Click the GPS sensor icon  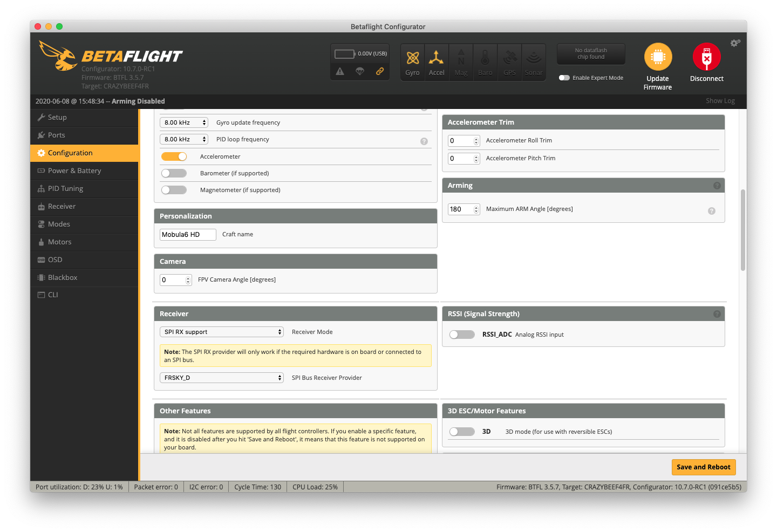click(x=510, y=58)
